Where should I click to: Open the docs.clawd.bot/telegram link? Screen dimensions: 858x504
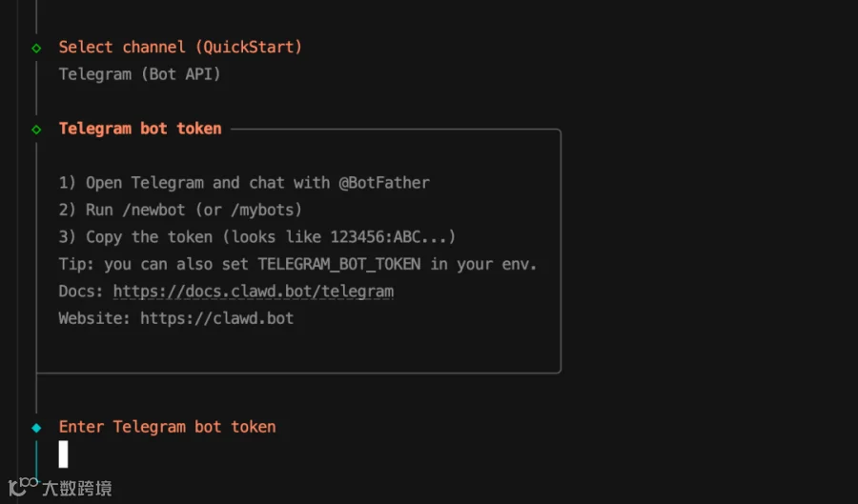254,291
